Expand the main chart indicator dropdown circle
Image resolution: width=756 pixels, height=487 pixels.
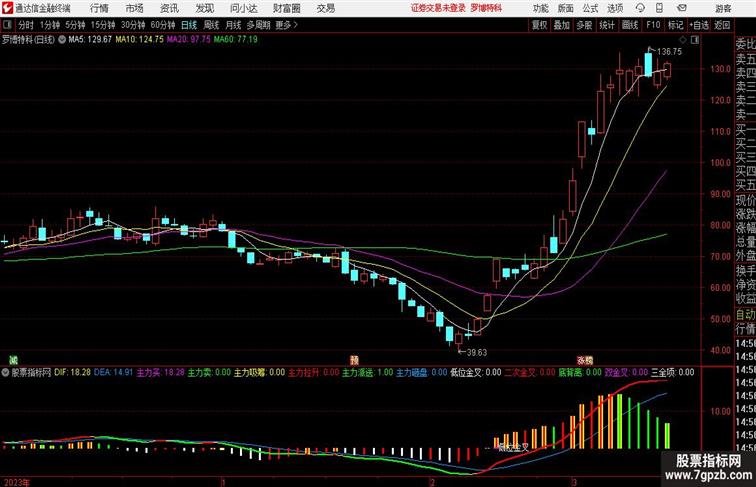62,40
